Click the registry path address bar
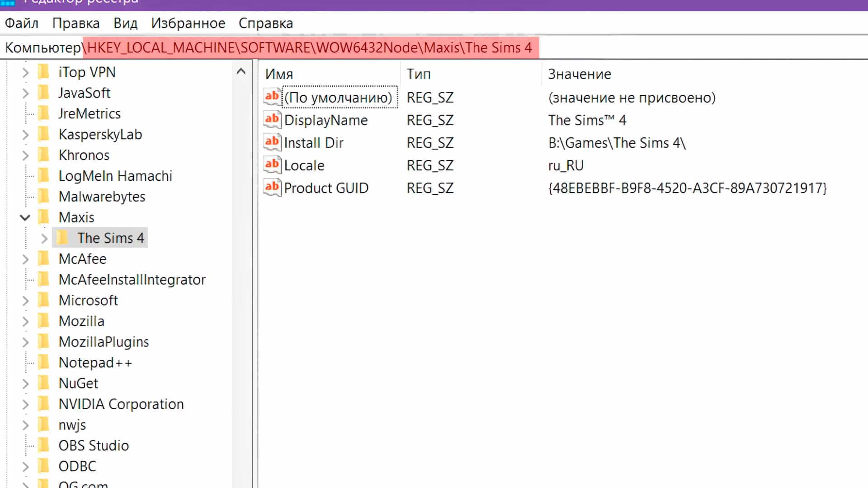Viewport: 868px width, 488px height. [x=434, y=47]
